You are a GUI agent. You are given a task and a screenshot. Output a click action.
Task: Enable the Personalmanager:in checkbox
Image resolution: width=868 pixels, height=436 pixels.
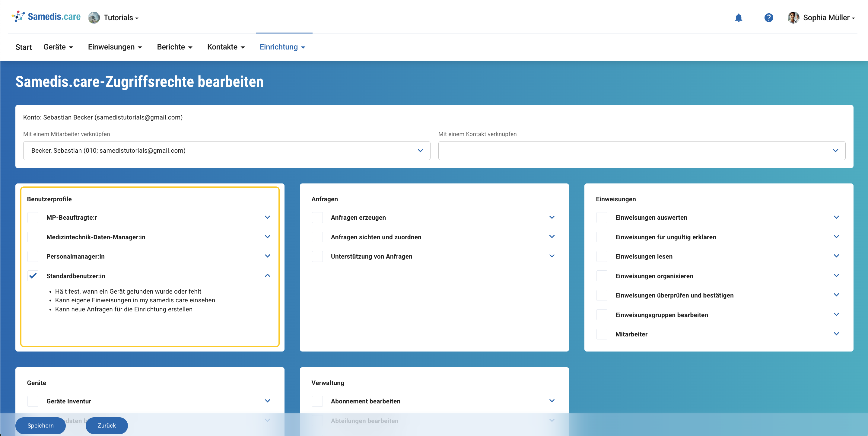click(x=33, y=256)
